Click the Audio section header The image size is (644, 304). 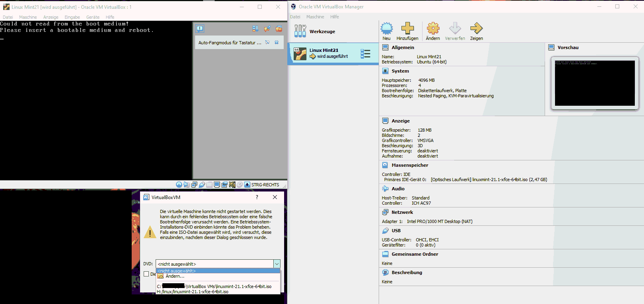[x=398, y=189]
